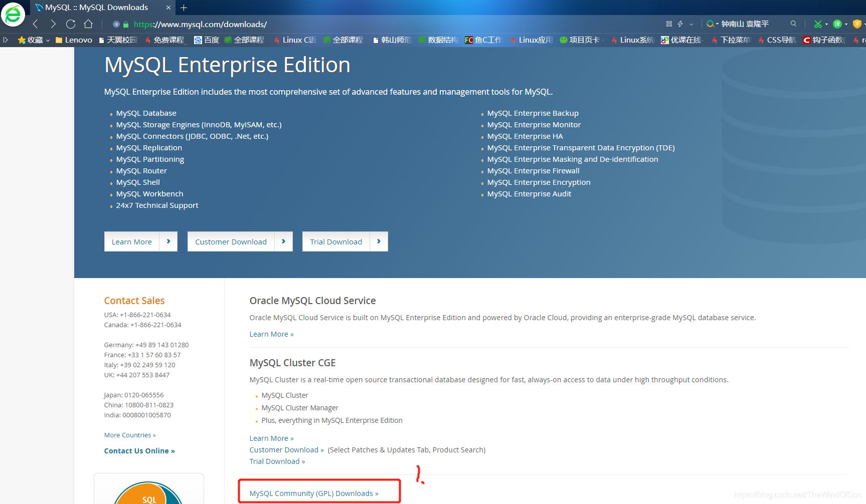Click the scissors screenshot tool icon

pyautogui.click(x=818, y=24)
